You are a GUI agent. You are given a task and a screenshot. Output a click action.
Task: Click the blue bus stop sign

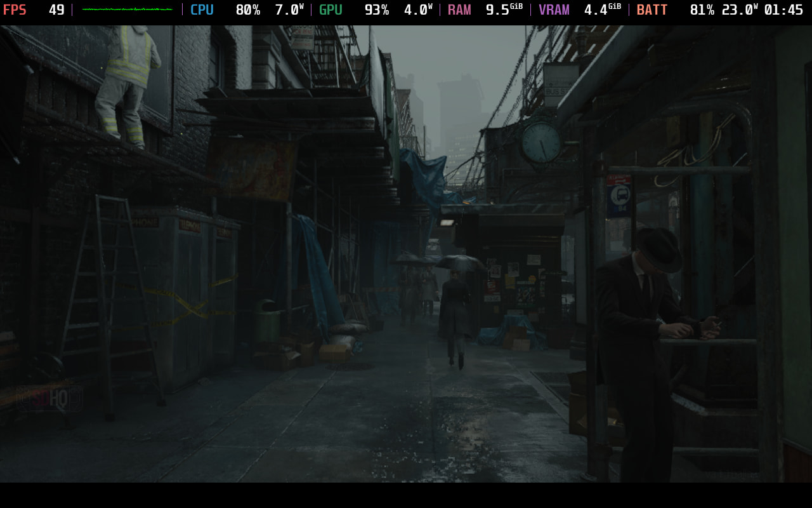pyautogui.click(x=619, y=196)
